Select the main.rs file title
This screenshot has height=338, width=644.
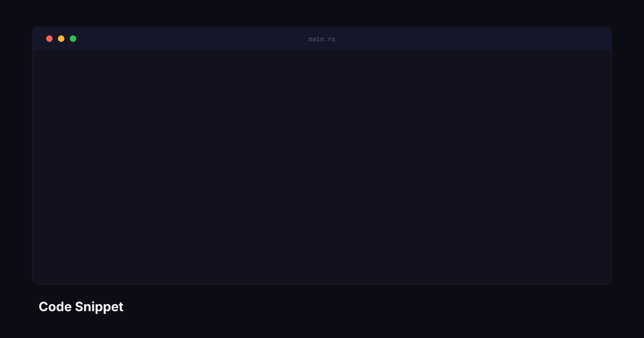click(322, 39)
